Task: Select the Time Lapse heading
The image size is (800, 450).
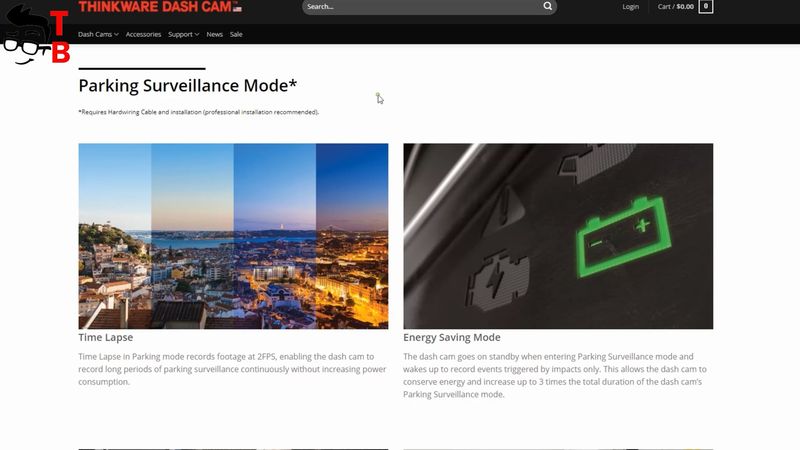Action: click(x=106, y=337)
